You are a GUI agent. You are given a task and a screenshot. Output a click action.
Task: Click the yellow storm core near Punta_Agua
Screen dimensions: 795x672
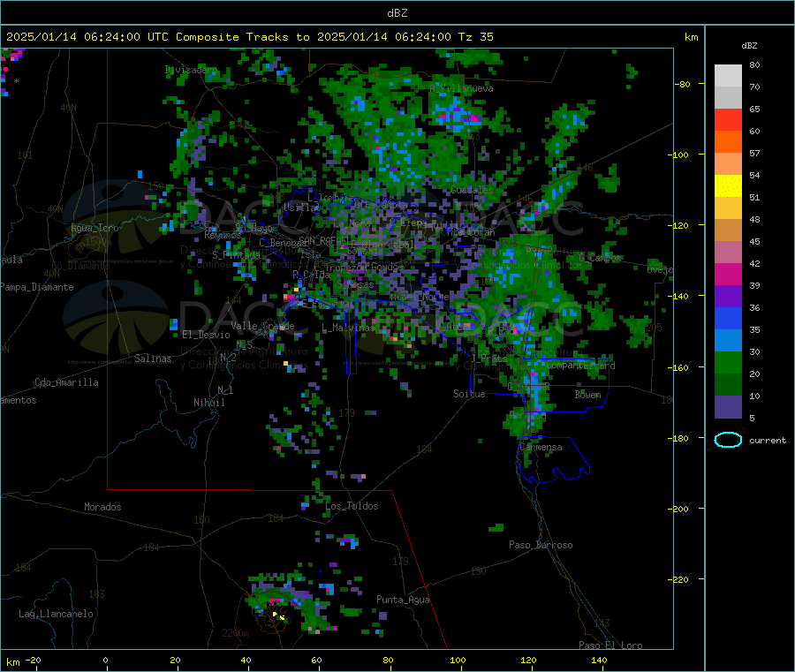[278, 615]
